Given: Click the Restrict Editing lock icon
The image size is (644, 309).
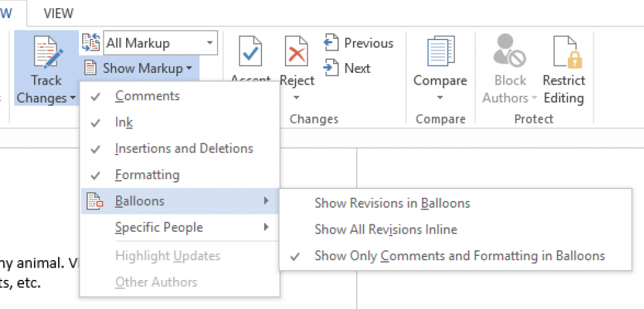Looking at the screenshot, I should point(564,53).
